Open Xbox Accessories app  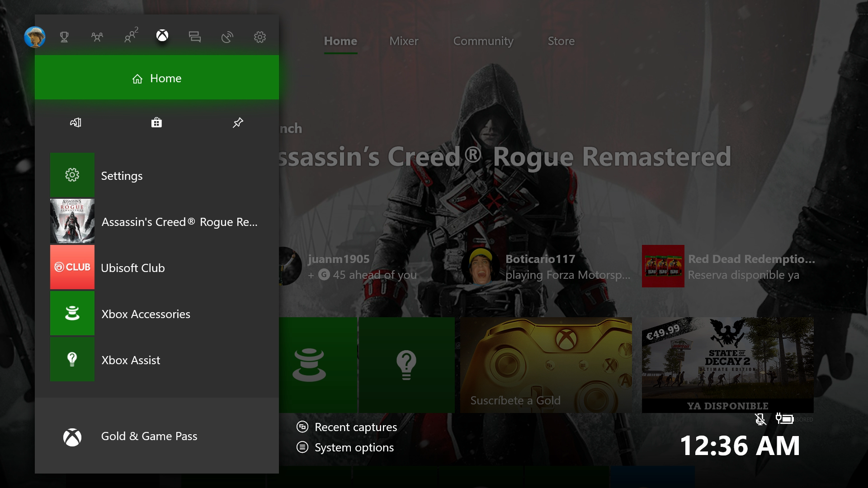145,314
